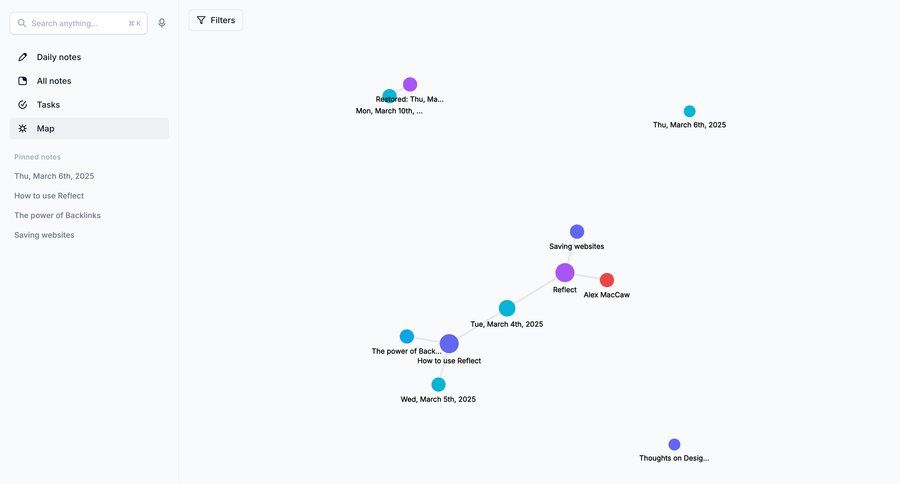
Task: Open pinned note Saving websites
Action: 44,235
